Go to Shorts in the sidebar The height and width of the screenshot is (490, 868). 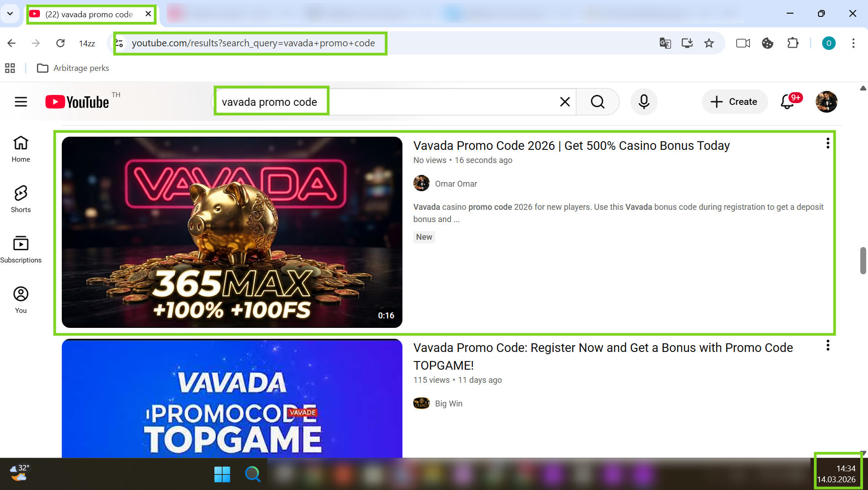click(x=21, y=198)
